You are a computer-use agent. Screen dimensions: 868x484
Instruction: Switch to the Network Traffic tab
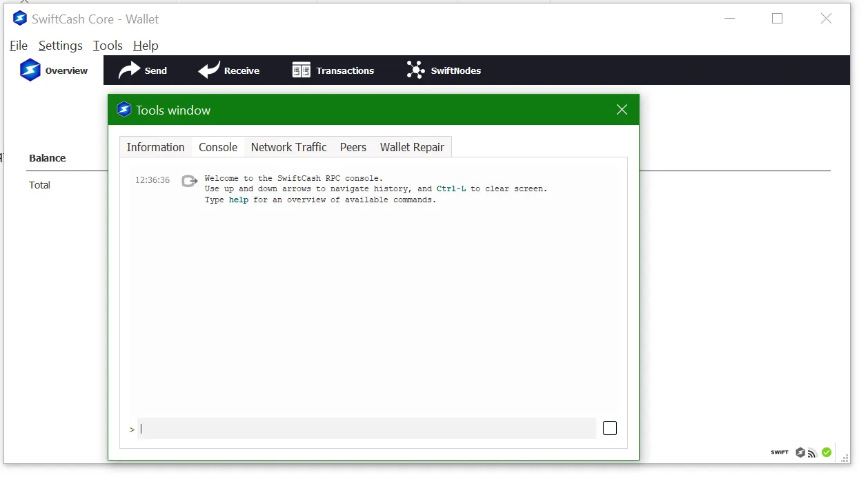(x=288, y=147)
